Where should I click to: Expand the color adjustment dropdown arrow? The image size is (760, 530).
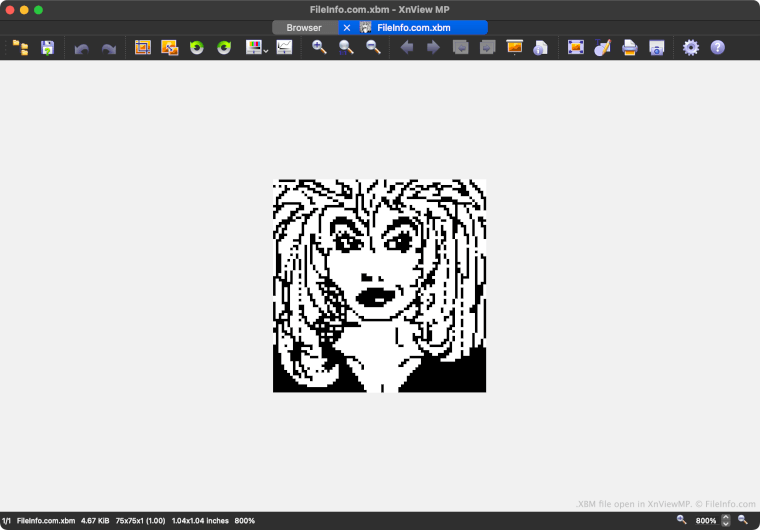pyautogui.click(x=266, y=49)
